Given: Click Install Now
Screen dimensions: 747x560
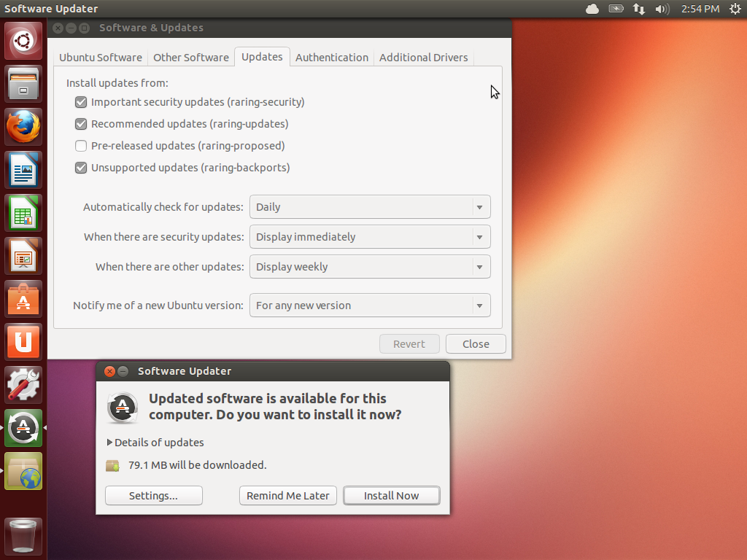Looking at the screenshot, I should coord(392,496).
